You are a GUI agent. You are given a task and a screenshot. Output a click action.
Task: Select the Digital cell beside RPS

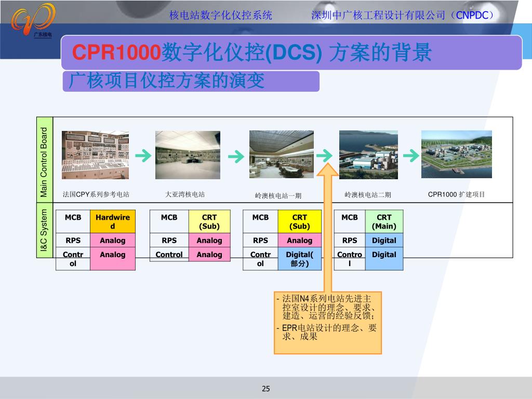[384, 240]
